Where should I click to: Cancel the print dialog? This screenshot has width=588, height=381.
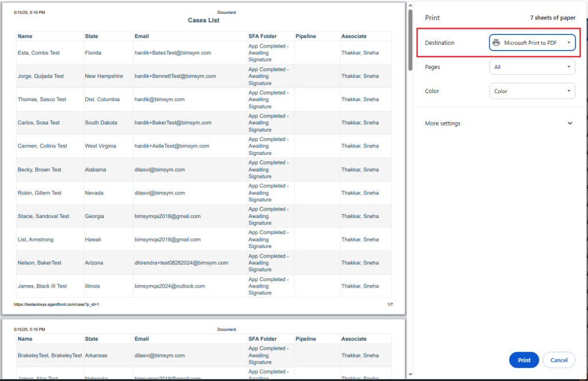tap(559, 360)
